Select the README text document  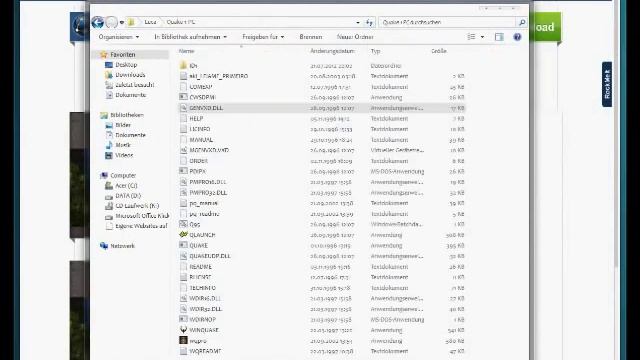click(200, 267)
